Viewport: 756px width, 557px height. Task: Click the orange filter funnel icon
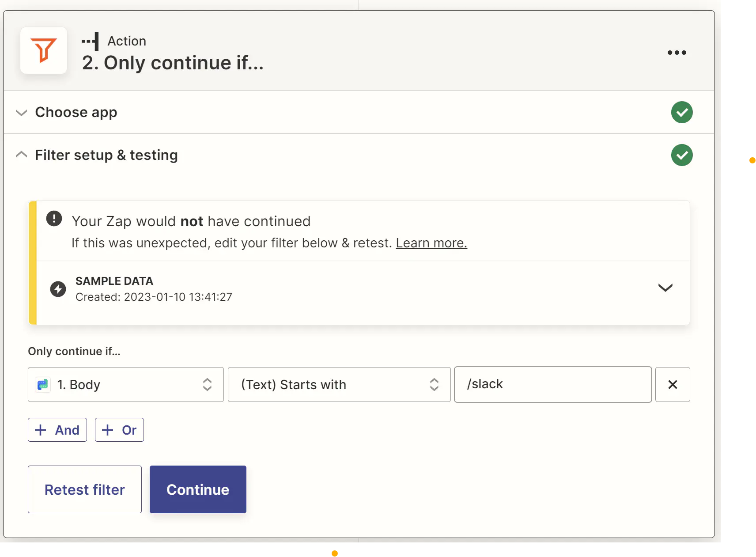(x=43, y=50)
